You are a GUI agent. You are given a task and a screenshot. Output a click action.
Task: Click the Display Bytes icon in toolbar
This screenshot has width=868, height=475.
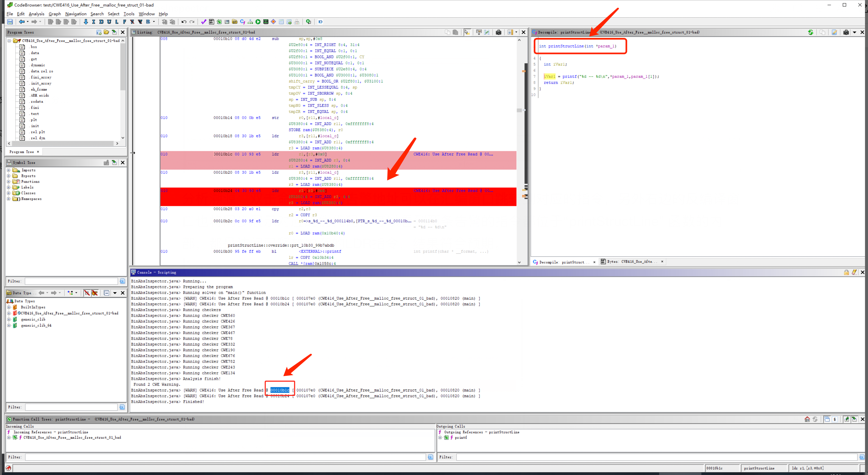coord(211,22)
